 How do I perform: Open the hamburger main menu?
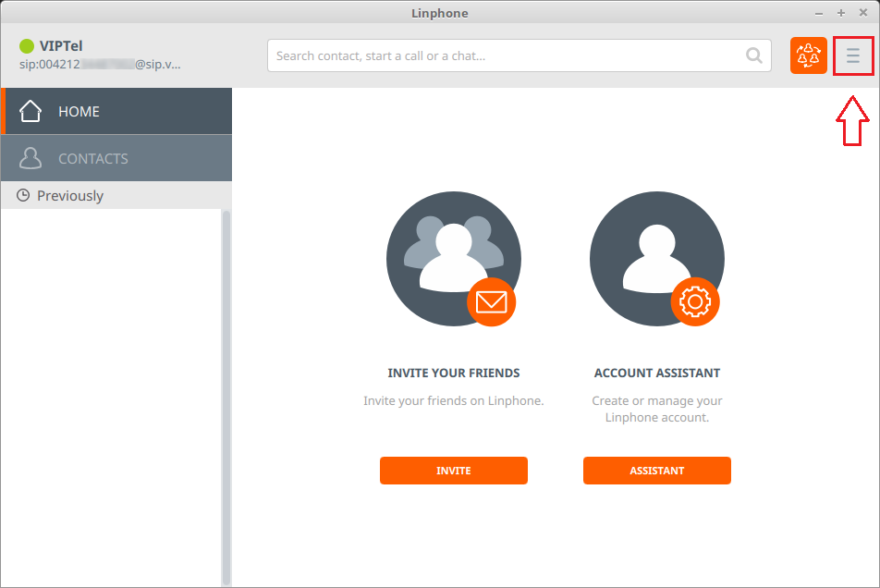coord(853,55)
